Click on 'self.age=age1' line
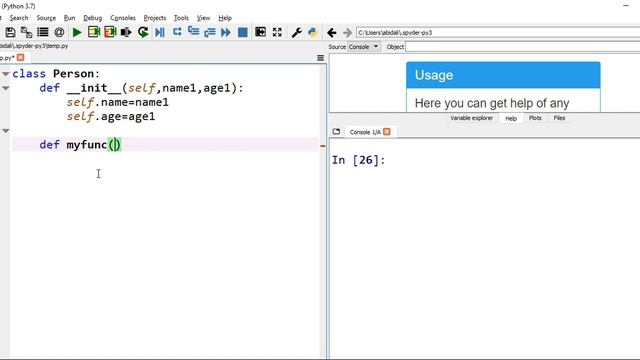Image resolution: width=640 pixels, height=360 pixels. point(111,116)
